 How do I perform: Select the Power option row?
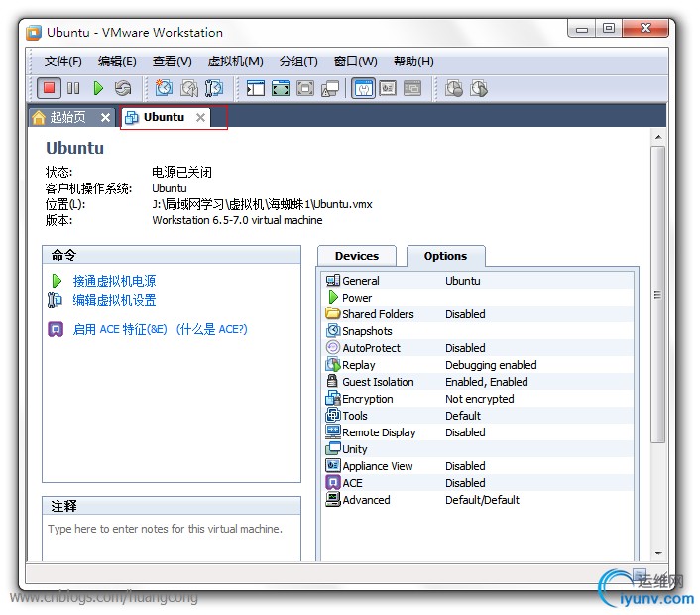[477, 298]
